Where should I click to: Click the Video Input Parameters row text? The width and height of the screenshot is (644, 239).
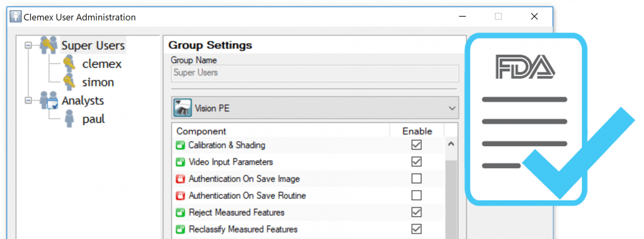pyautogui.click(x=231, y=162)
